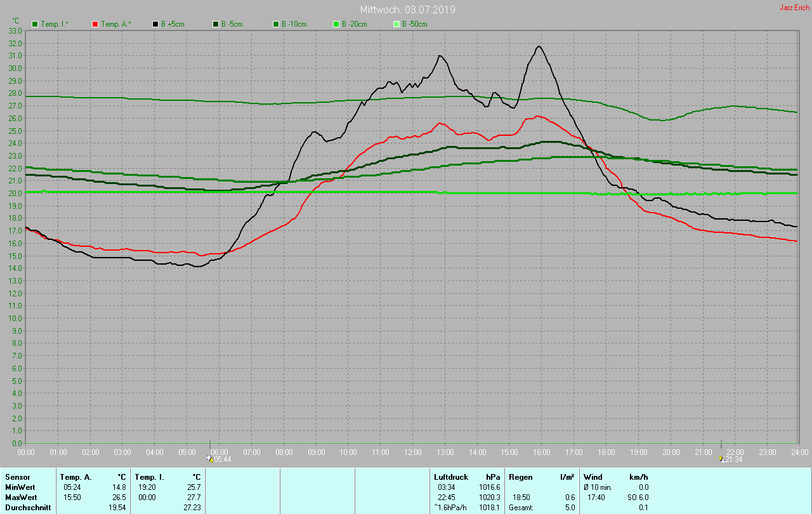Click the Luftdruck minimum time 03:34
Screen dimensions: 812x514
(447, 487)
